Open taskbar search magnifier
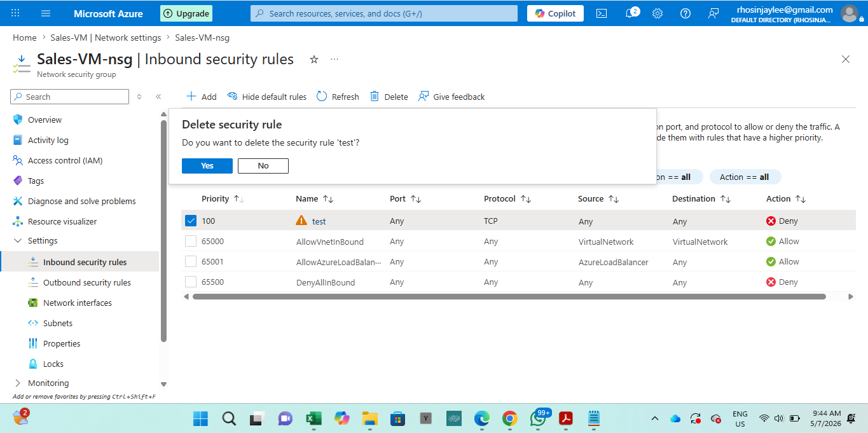 click(229, 418)
